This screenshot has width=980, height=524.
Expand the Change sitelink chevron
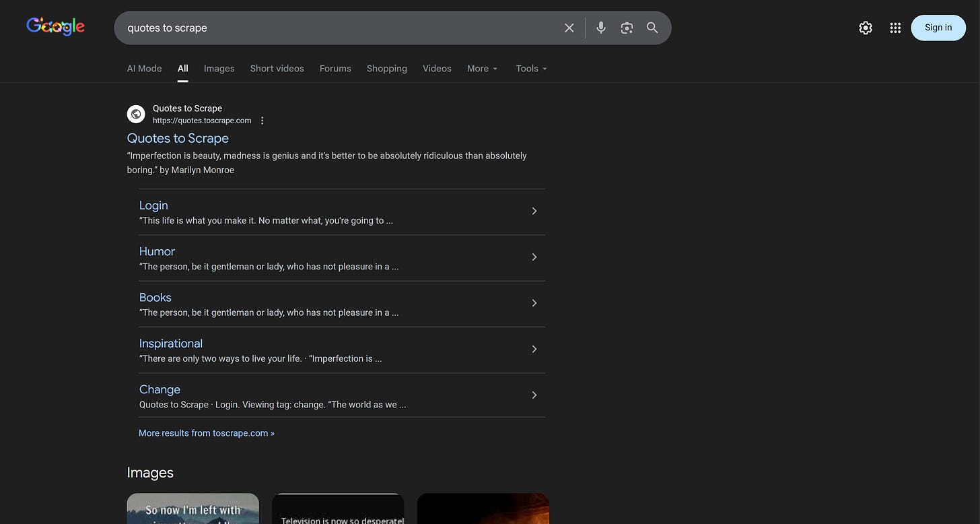pos(534,395)
